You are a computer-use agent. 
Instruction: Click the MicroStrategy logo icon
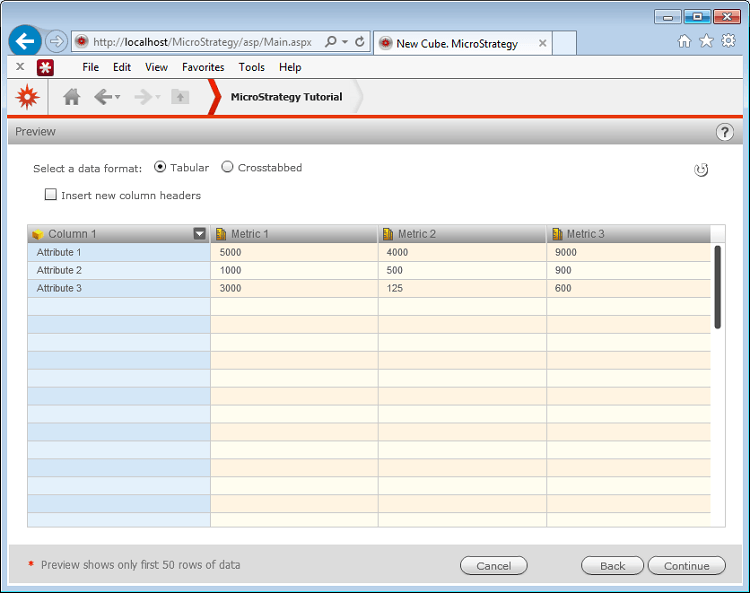coord(28,97)
